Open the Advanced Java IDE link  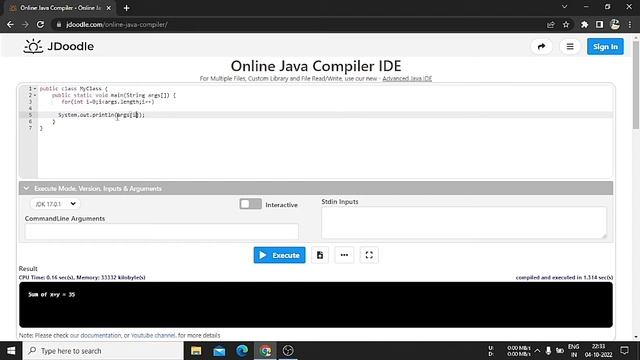tap(407, 78)
